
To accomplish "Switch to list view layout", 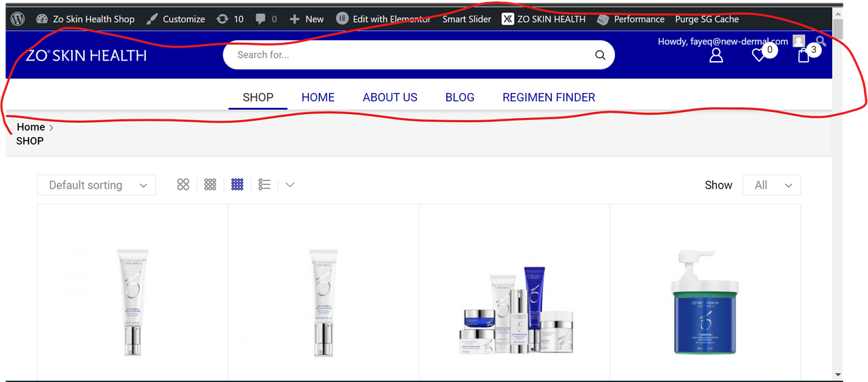I will pyautogui.click(x=264, y=185).
